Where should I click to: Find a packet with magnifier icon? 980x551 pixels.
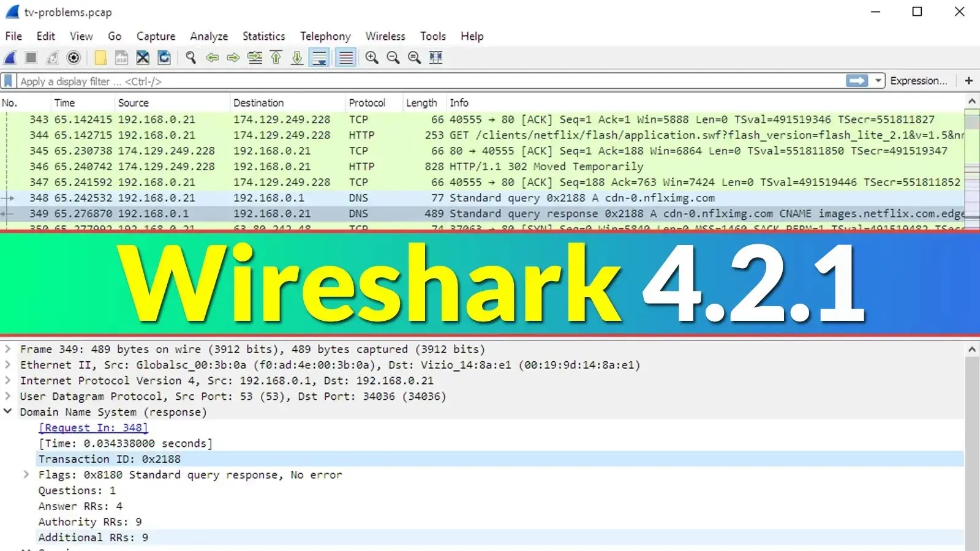tap(191, 58)
